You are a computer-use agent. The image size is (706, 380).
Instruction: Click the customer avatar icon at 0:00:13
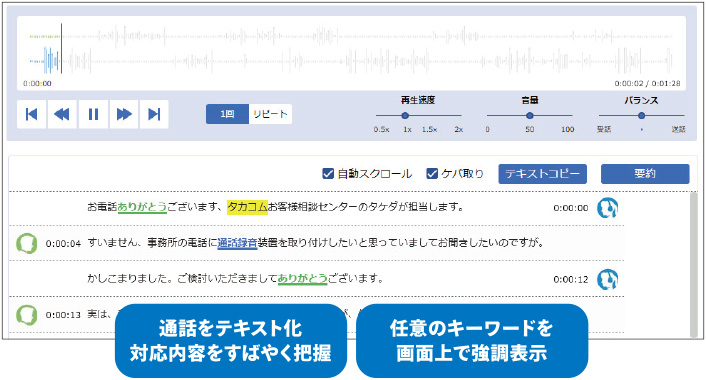[x=27, y=315]
